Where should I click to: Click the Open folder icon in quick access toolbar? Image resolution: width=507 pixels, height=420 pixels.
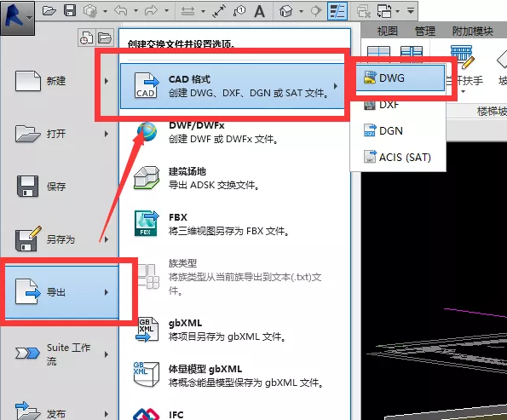click(x=49, y=11)
